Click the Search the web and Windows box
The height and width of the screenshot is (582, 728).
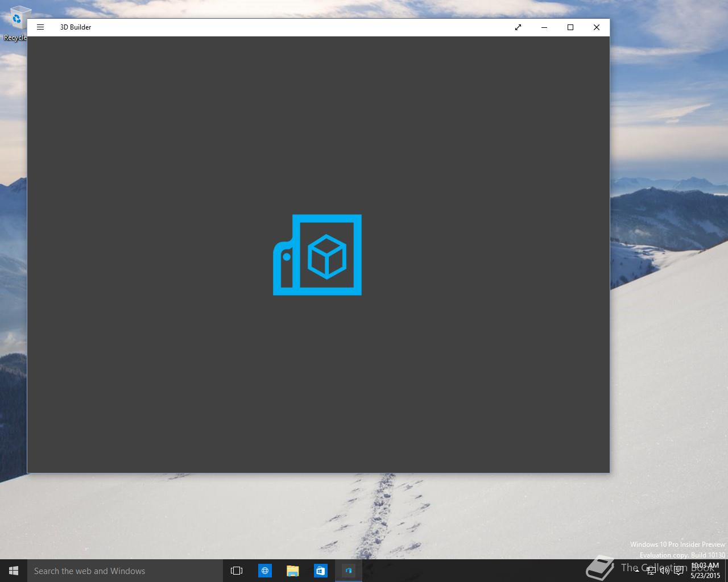pyautogui.click(x=125, y=571)
